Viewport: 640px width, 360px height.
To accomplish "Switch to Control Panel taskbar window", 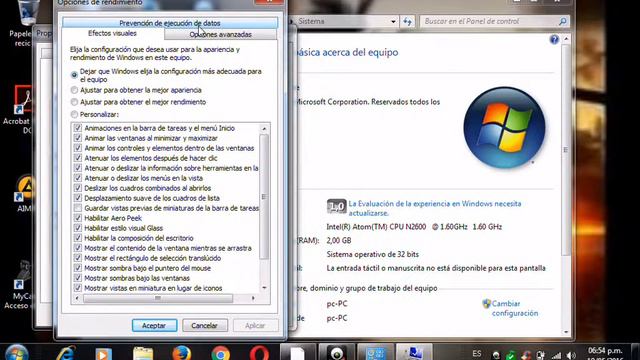I will tap(376, 353).
